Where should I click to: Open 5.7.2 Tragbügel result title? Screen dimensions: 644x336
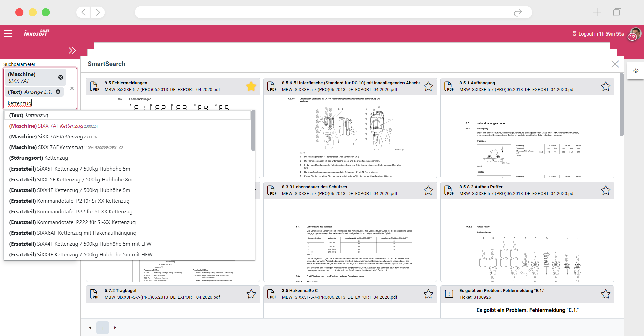coord(120,291)
